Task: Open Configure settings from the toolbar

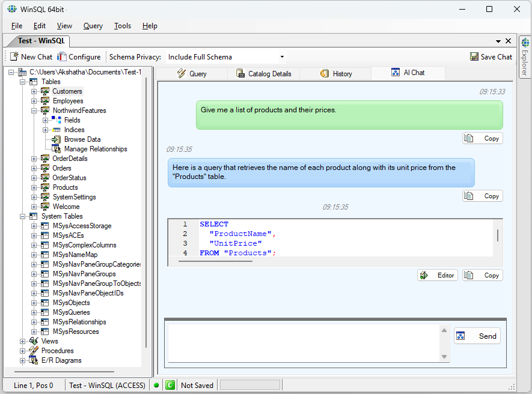Action: tap(80, 56)
